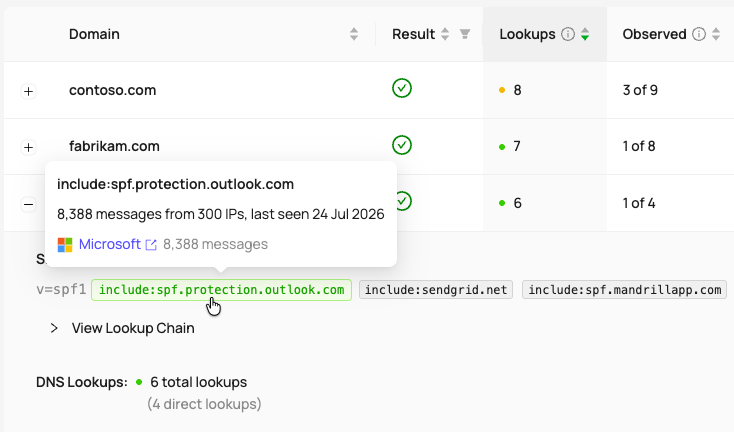Show Observed info tooltip icon
The image size is (734, 432).
tap(699, 34)
